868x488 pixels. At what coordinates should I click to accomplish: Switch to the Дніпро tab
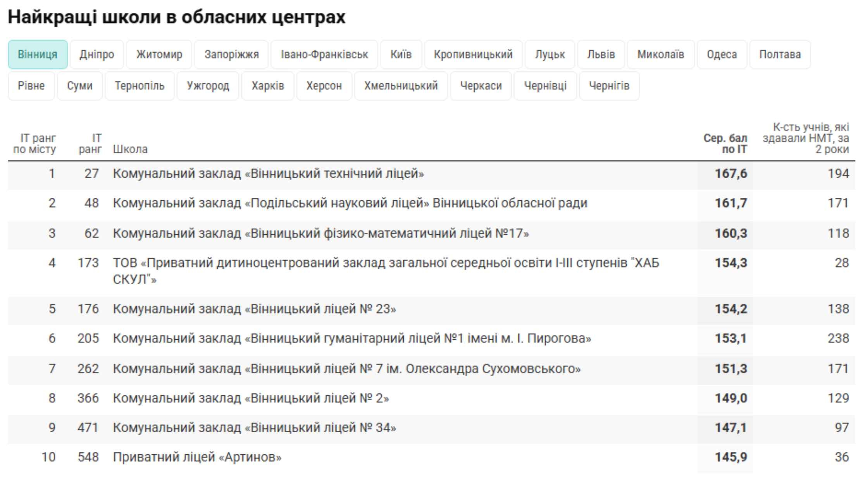97,55
